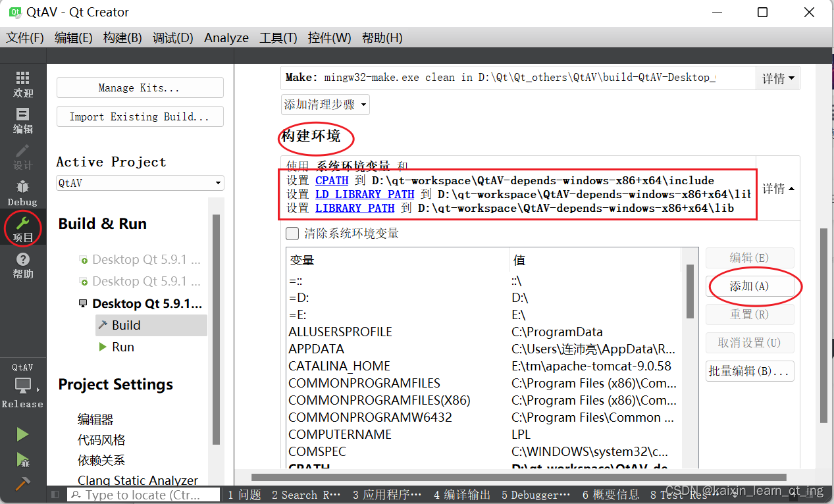Open the General Messages (概要信息) pane
Viewport: 834px width, 504px height.
[x=611, y=495]
